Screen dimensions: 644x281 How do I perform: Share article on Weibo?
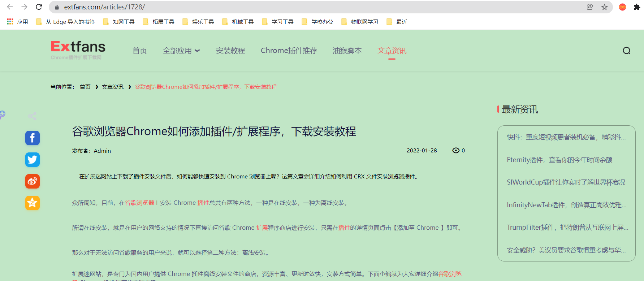pyautogui.click(x=33, y=181)
